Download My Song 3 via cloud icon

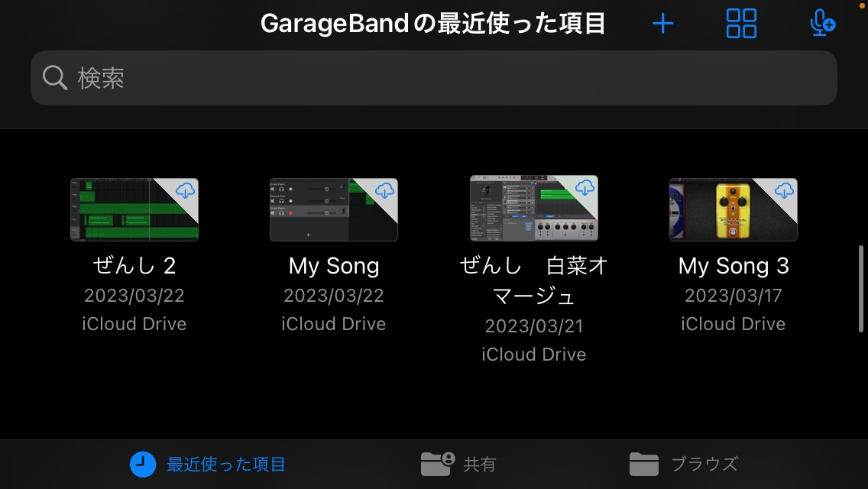pyautogui.click(x=784, y=191)
